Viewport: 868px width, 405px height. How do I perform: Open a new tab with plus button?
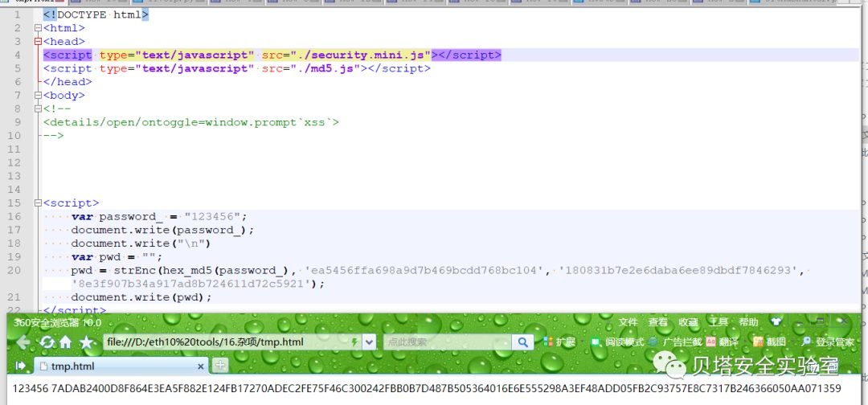tap(219, 365)
